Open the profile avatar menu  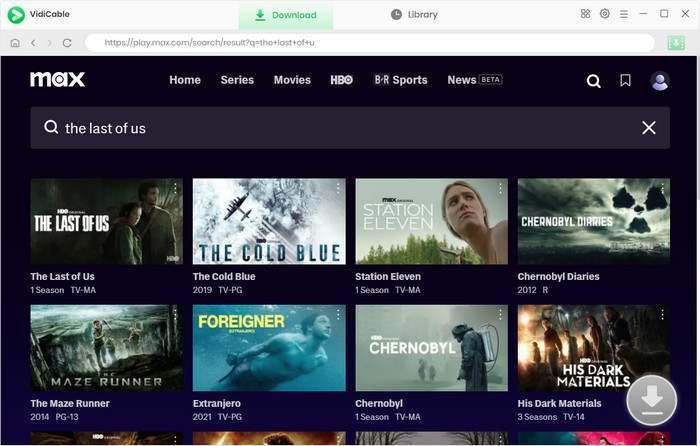pyautogui.click(x=659, y=81)
